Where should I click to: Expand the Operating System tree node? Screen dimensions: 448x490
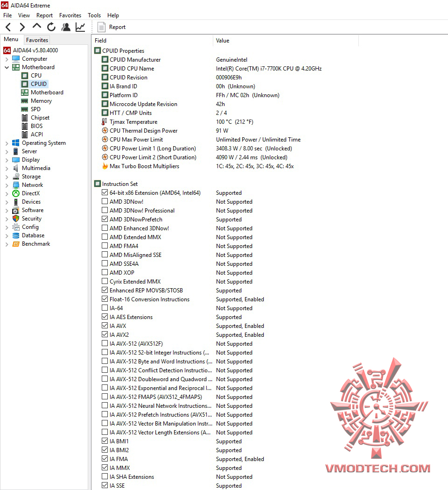tap(7, 143)
